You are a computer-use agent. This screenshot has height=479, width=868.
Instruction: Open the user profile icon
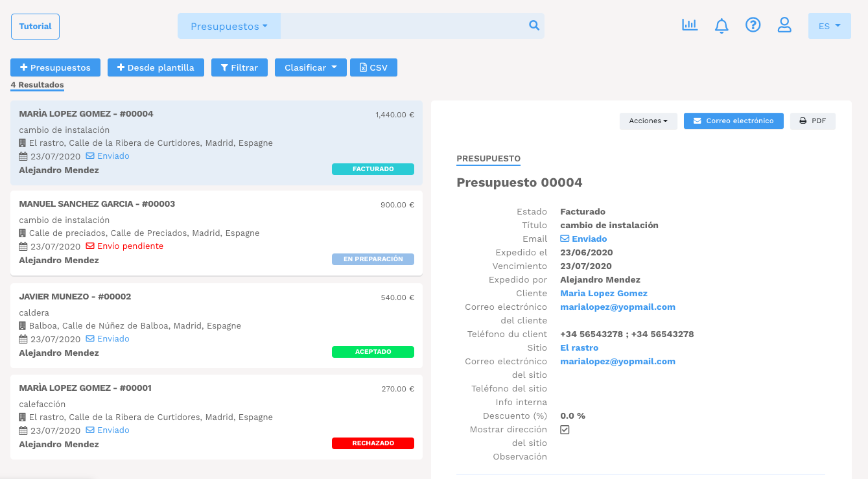coord(784,25)
